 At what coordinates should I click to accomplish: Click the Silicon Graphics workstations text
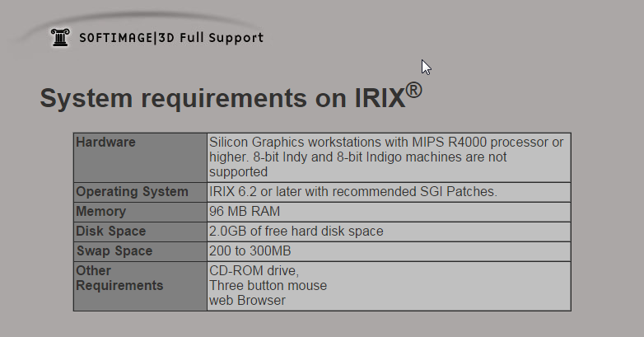point(297,143)
